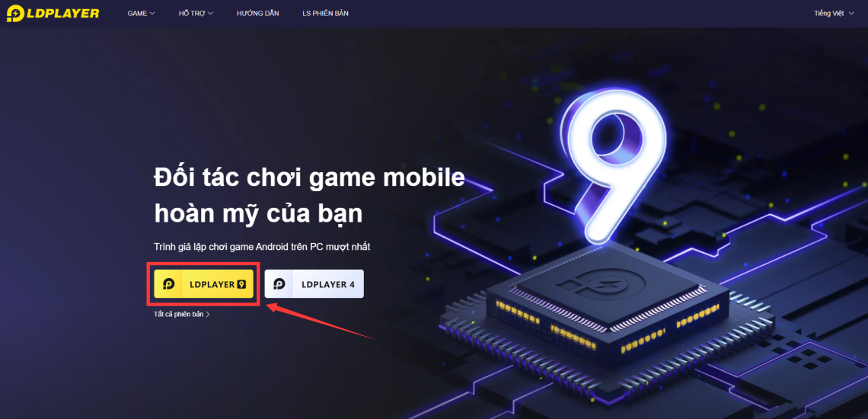Open the GAME menu
The height and width of the screenshot is (419, 868).
point(141,13)
